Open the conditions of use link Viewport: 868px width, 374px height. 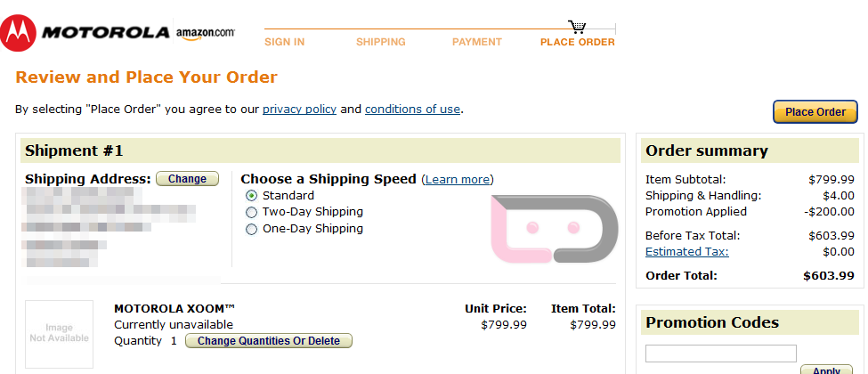412,110
